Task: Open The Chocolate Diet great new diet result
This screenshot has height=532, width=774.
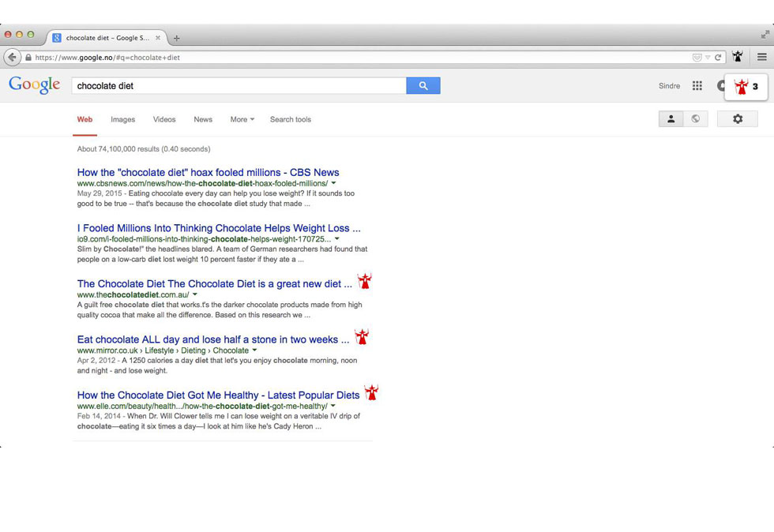Action: point(214,284)
